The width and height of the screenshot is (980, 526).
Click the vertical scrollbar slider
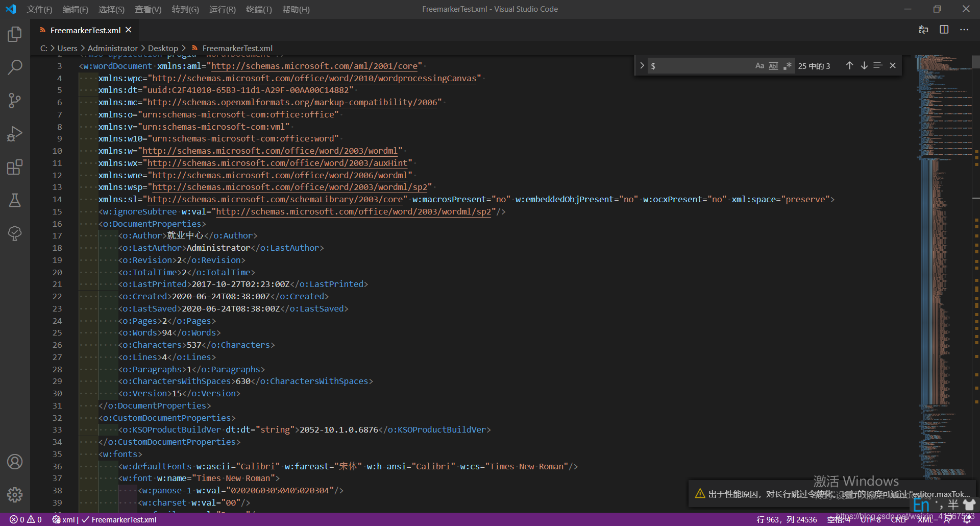coord(976,62)
